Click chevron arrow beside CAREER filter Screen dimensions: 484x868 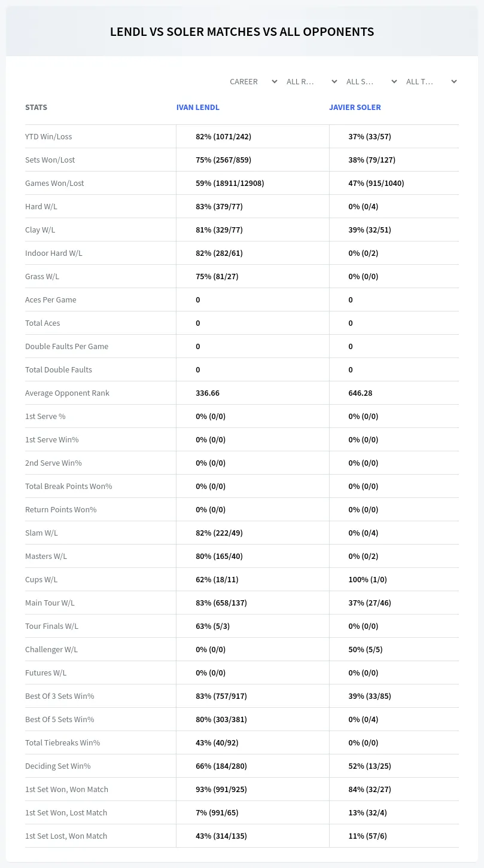click(275, 81)
